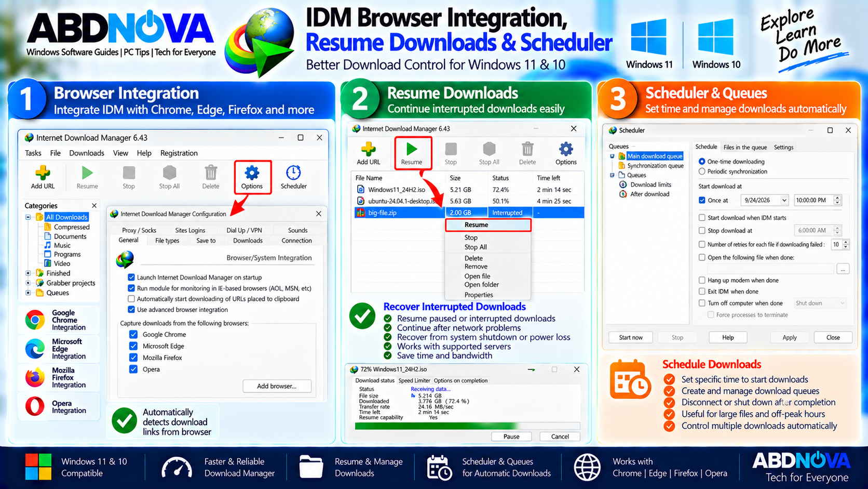The height and width of the screenshot is (489, 868).
Task: Enable Start download when IDM starts
Action: coord(702,218)
